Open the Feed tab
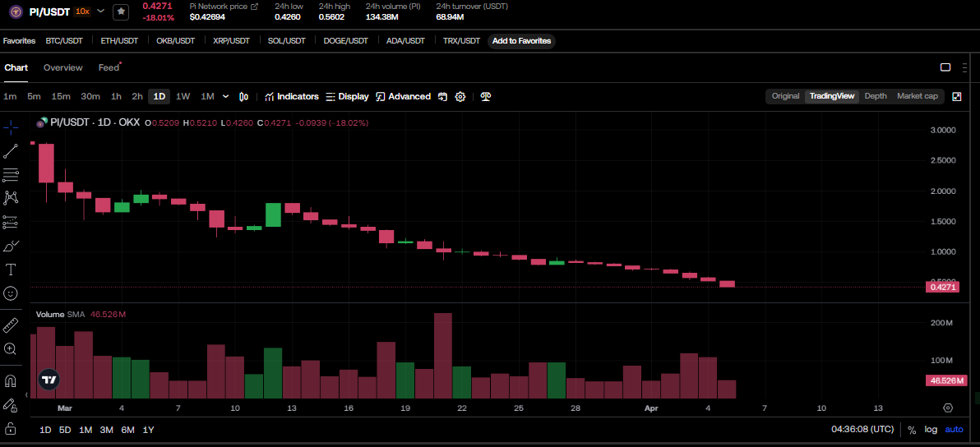Screen dimensions: 980x447 [x=109, y=67]
